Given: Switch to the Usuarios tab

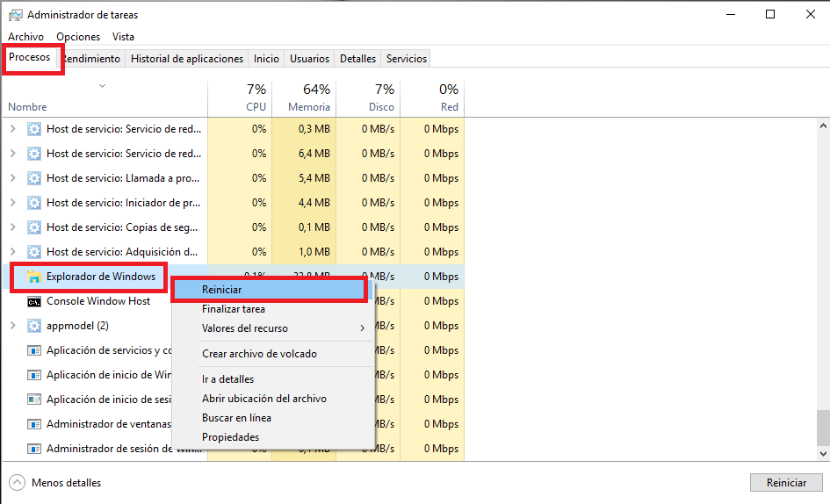Looking at the screenshot, I should click(310, 59).
